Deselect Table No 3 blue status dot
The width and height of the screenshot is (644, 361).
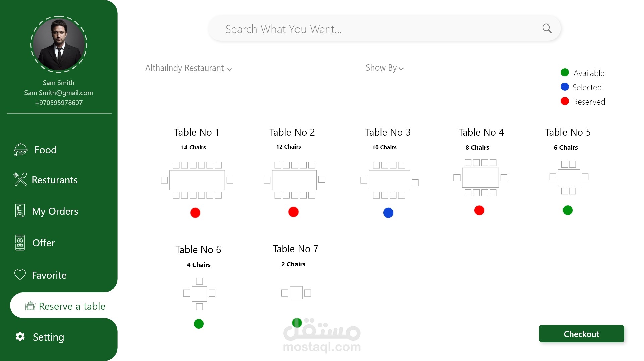pos(388,213)
